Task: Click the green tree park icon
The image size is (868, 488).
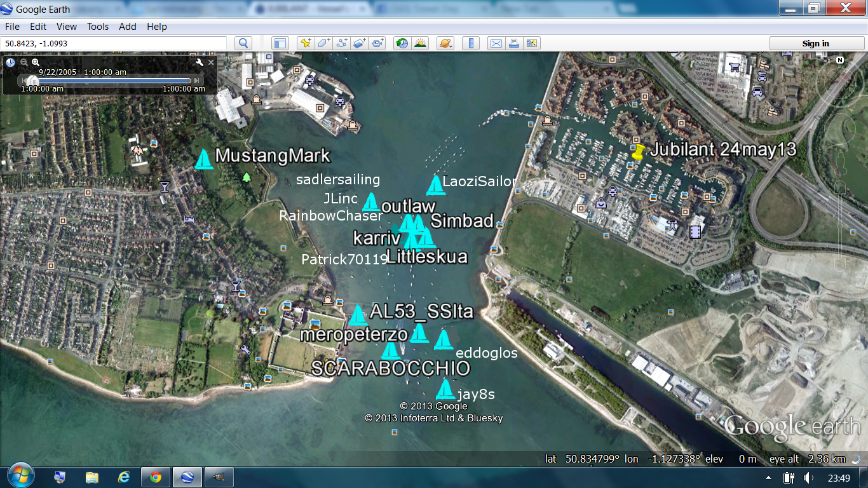Action: pos(247,177)
